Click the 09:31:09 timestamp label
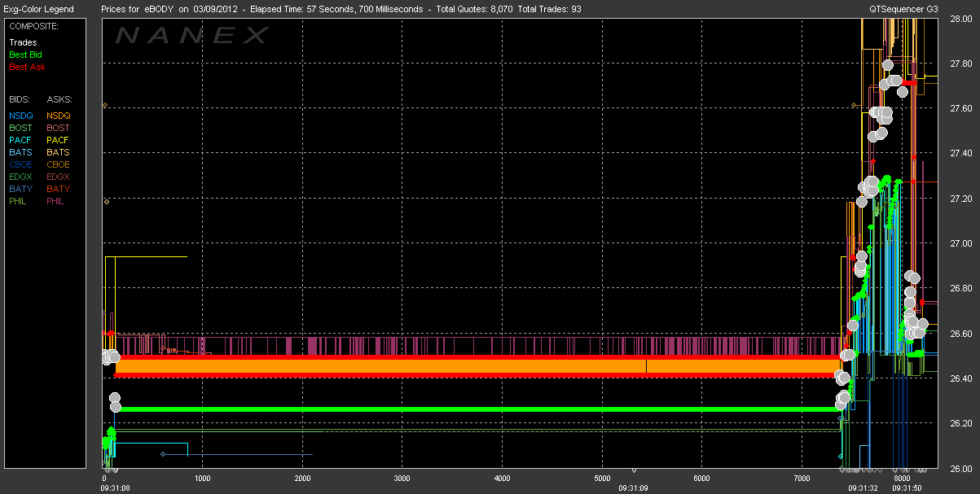 click(x=633, y=488)
